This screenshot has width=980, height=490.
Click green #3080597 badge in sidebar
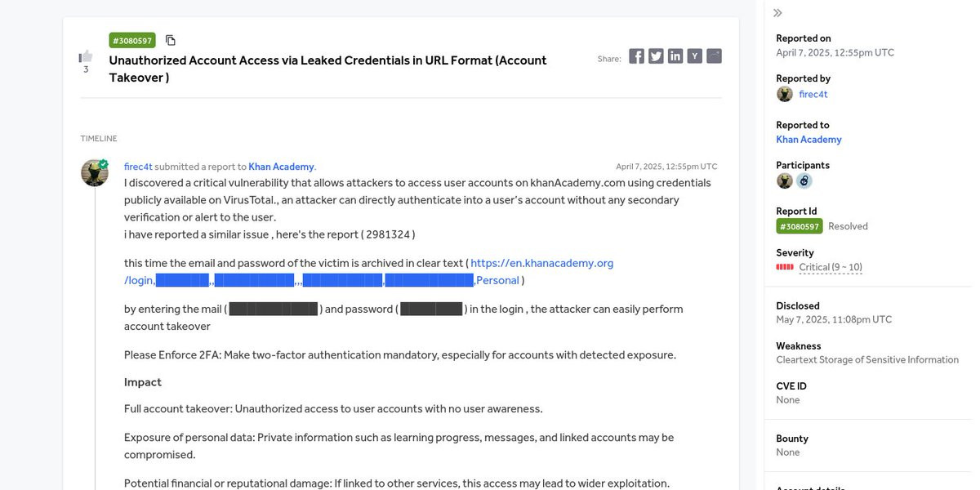tap(799, 226)
